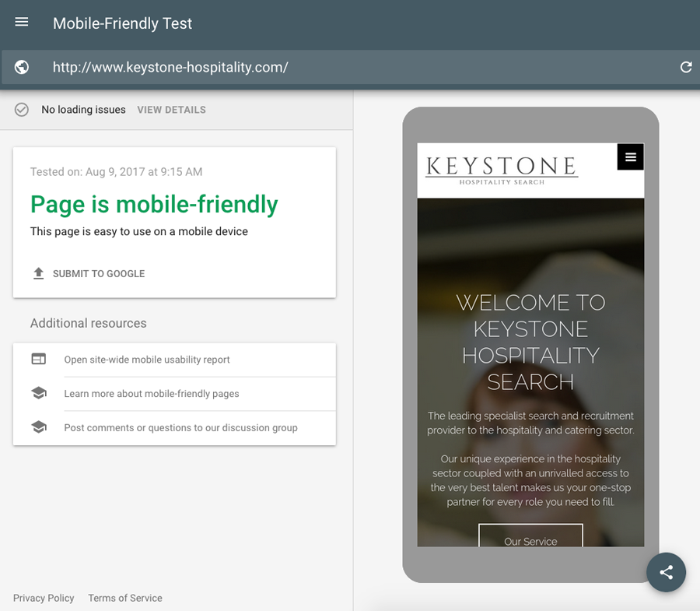Open the Keystone site's black menu button in preview
The image size is (700, 611).
(630, 156)
